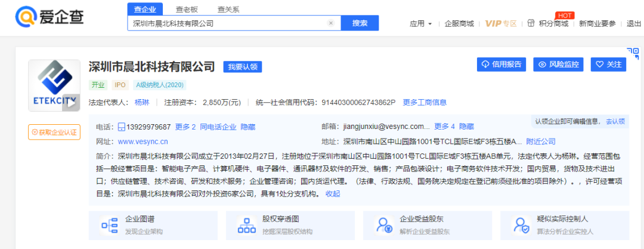
Task: Open 积分商城 link
Action: click(x=553, y=24)
